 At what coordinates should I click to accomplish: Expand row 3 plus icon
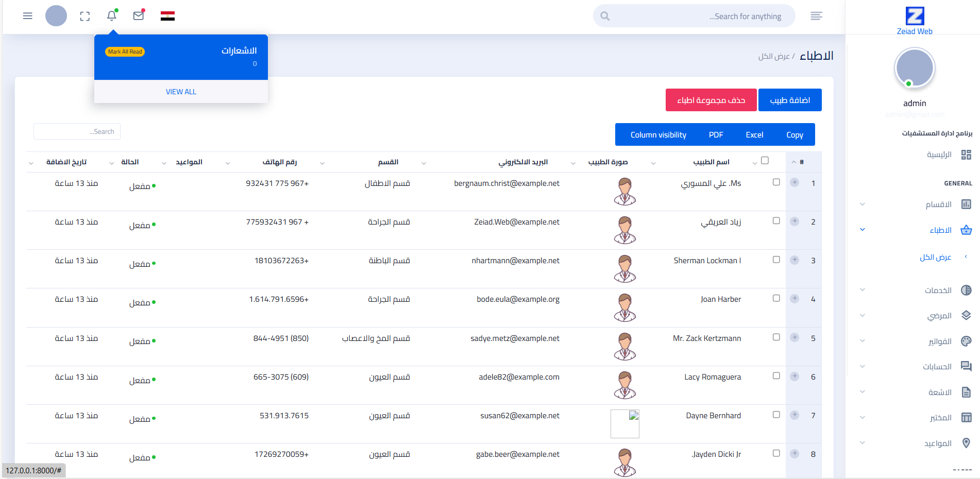[795, 260]
